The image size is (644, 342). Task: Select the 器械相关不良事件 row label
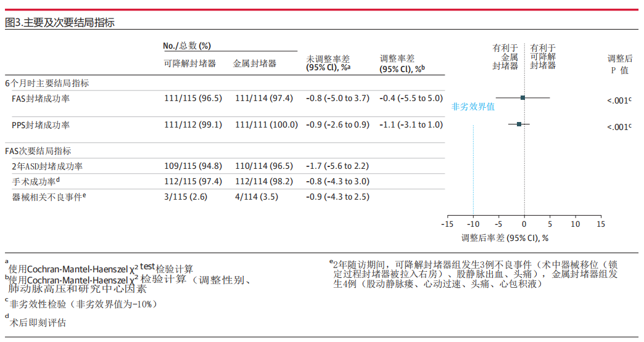click(x=49, y=197)
